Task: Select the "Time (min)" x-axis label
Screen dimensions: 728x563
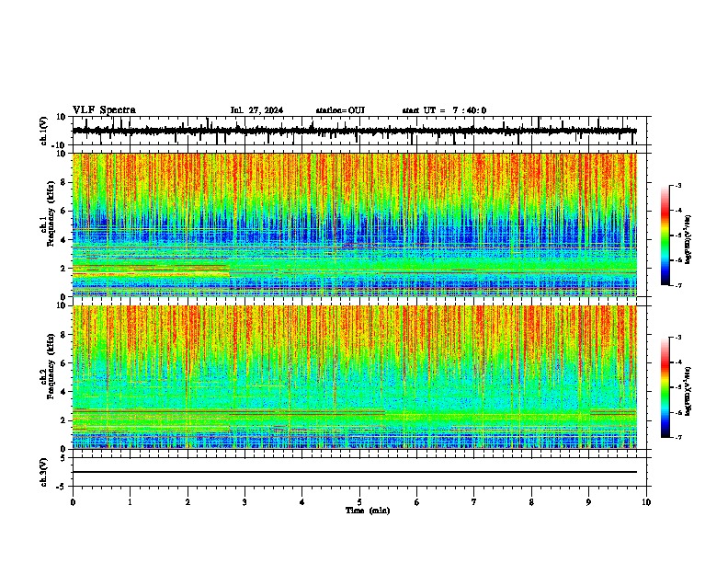Action: click(x=368, y=511)
